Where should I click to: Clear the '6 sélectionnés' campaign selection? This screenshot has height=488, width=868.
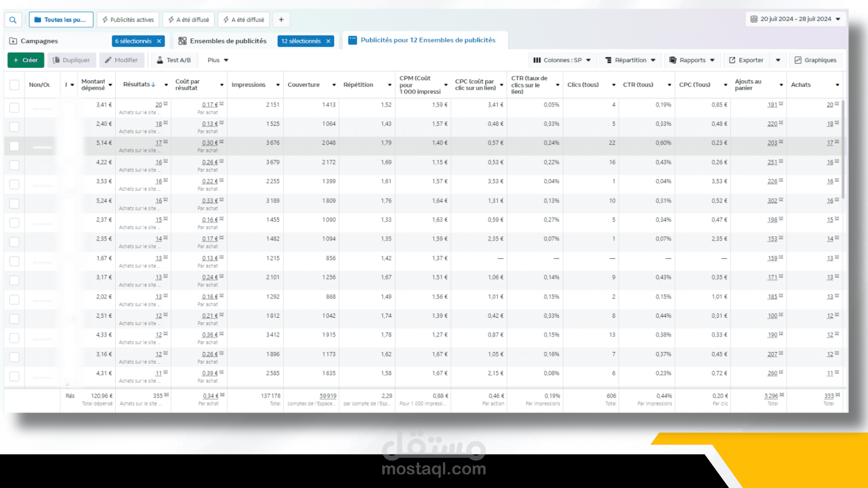click(159, 41)
